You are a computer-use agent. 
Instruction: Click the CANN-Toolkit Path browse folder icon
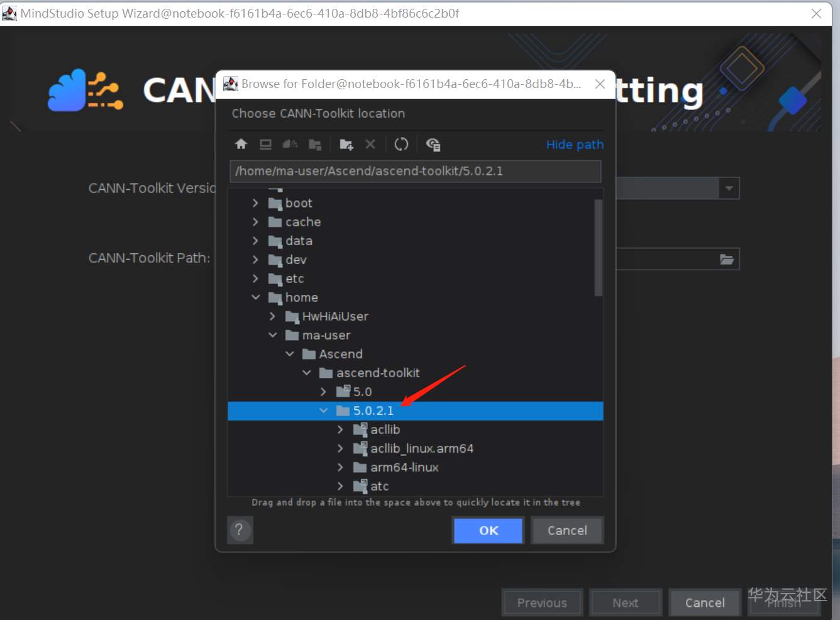[x=727, y=259]
